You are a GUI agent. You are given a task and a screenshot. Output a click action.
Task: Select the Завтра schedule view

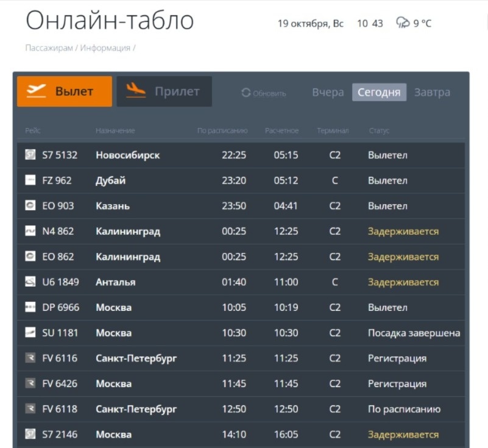coord(431,91)
